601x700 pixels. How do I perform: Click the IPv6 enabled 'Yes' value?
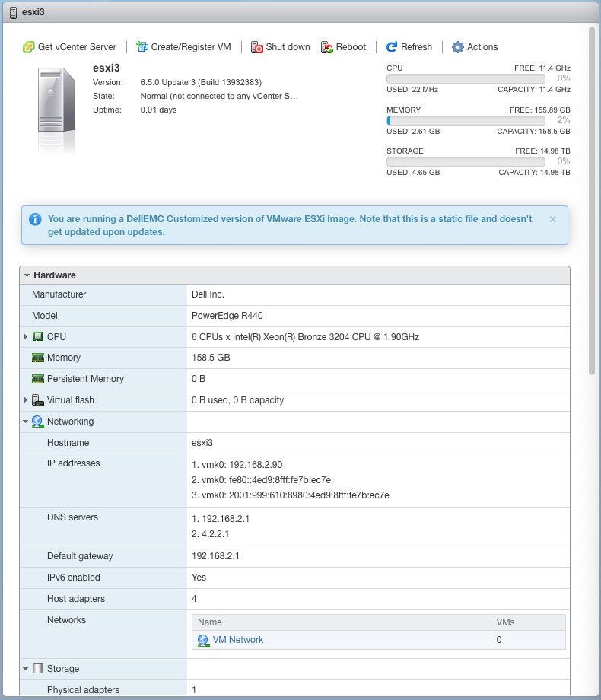[199, 577]
